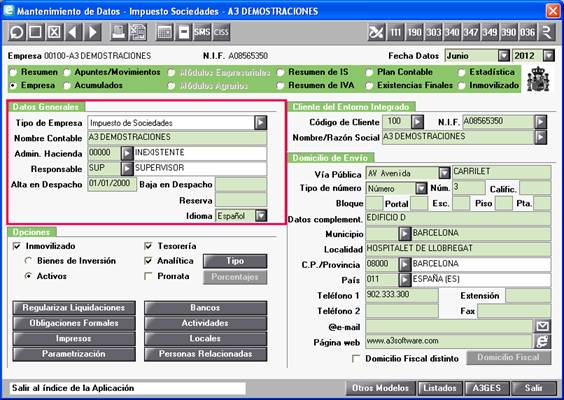The image size is (564, 400).
Task: Select the Resumen radio option
Action: click(14, 72)
